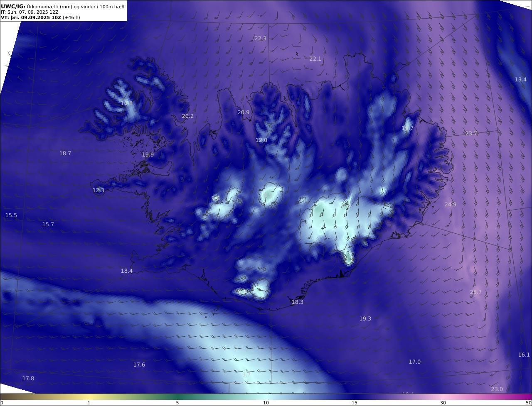Click the 25.7 value on the map
The height and width of the screenshot is (406, 532).
476,292
